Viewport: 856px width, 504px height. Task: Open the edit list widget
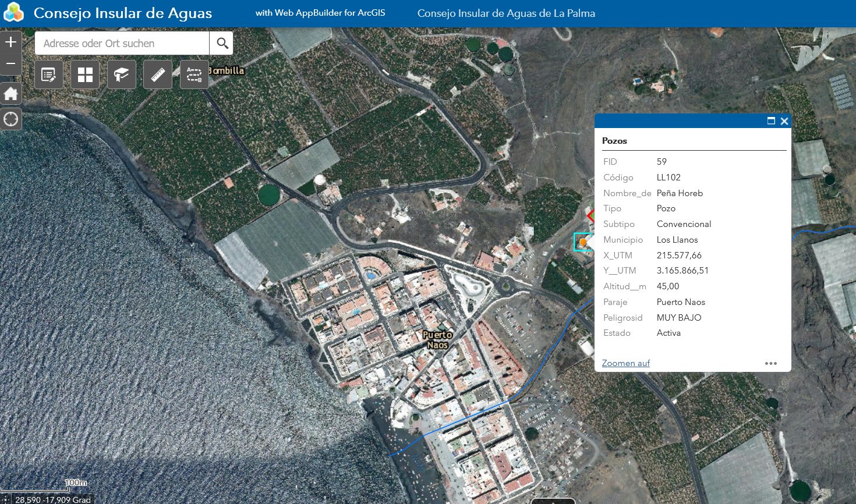tap(49, 74)
